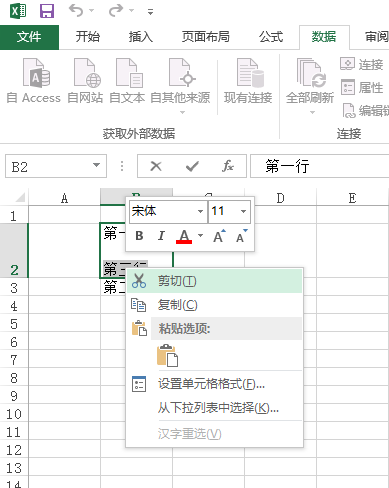Image resolution: width=389 pixels, height=488 pixels.
Task: Click 第一行 text in cell B2
Action: [x=114, y=233]
